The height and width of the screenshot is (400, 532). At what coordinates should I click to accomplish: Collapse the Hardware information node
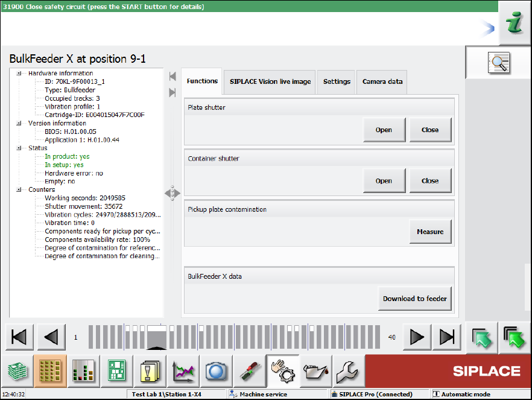point(19,73)
